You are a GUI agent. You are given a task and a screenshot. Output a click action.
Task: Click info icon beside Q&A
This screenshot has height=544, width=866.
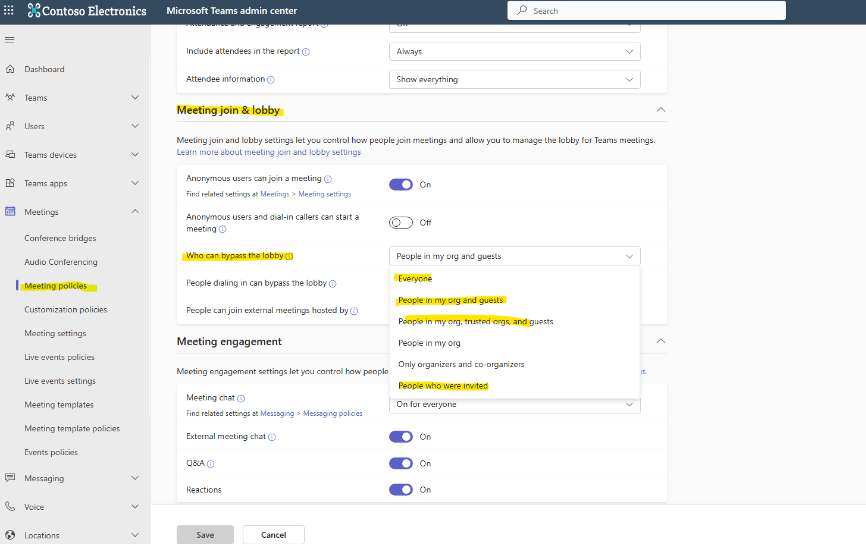(210, 464)
